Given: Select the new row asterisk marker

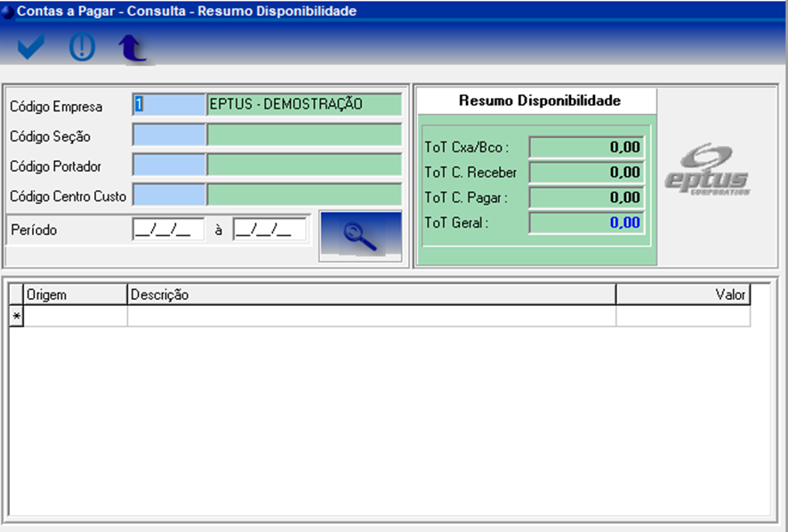Looking at the screenshot, I should point(16,317).
